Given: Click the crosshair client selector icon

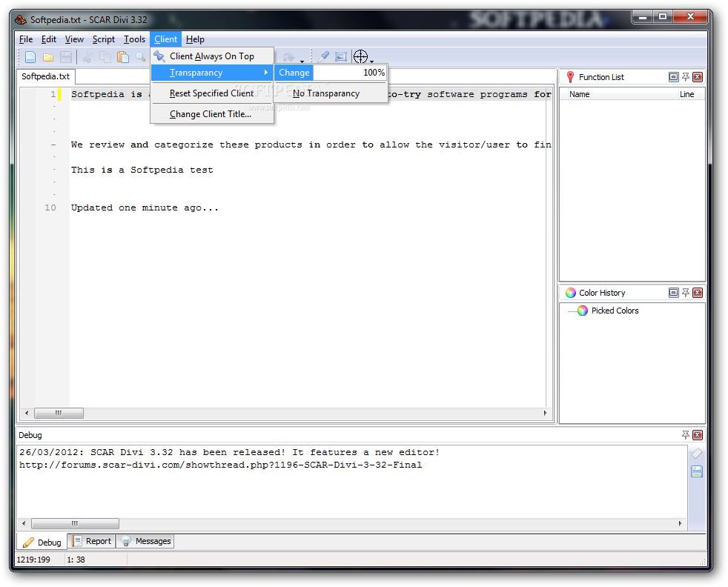Looking at the screenshot, I should point(361,56).
